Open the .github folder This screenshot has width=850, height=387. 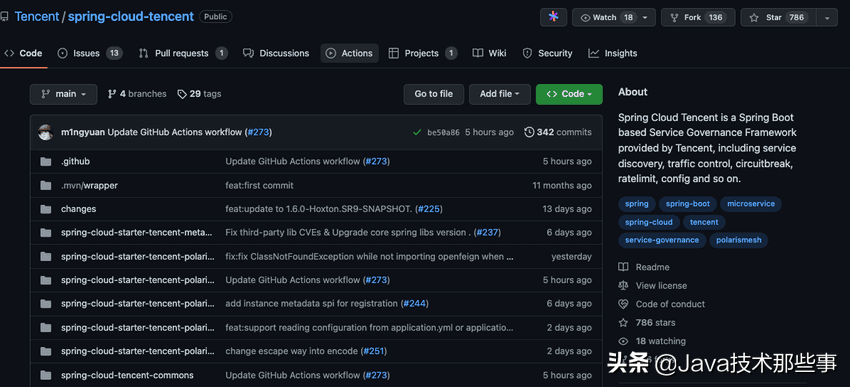coord(75,162)
